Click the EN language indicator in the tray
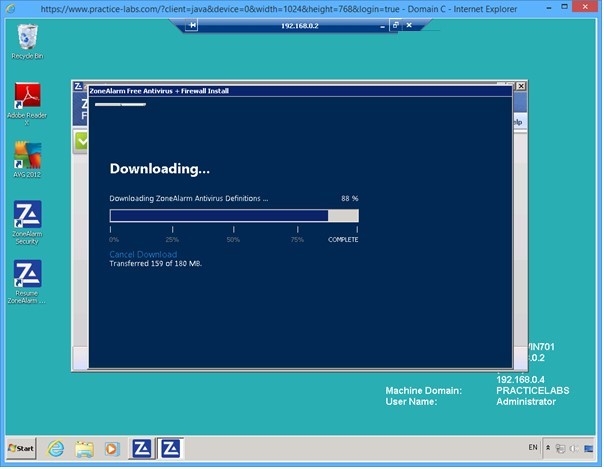The height and width of the screenshot is (469, 604). (533, 447)
